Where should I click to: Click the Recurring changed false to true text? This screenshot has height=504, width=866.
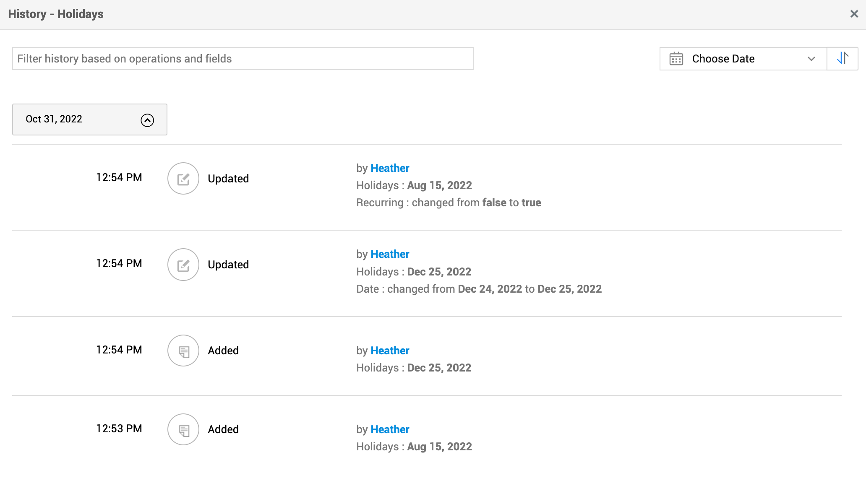pyautogui.click(x=449, y=203)
